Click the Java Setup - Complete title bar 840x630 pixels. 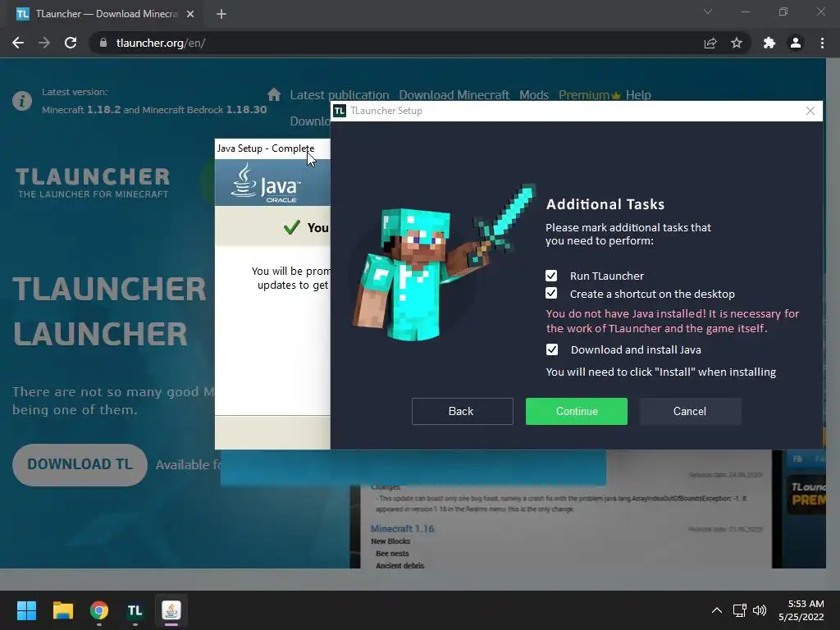(x=272, y=148)
